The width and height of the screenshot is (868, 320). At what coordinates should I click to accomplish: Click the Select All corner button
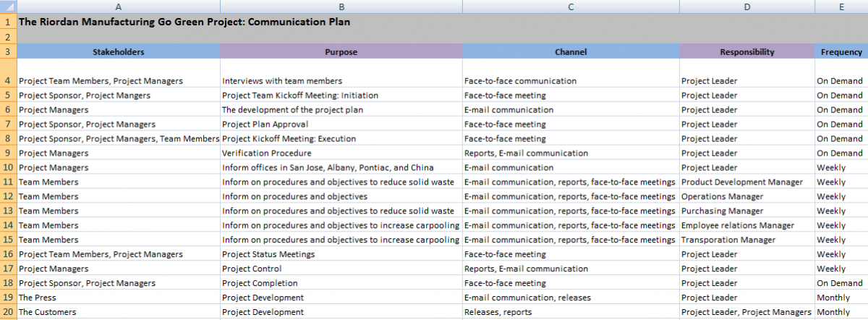(x=8, y=7)
